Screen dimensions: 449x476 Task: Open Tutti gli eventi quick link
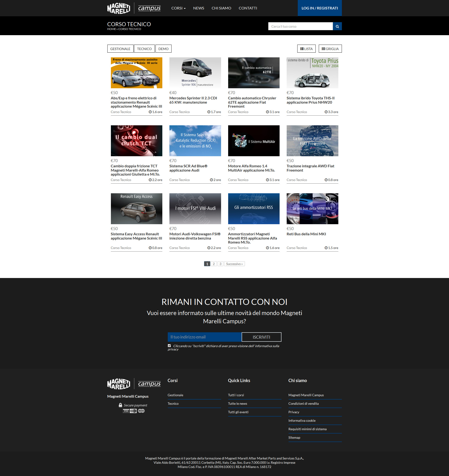[238, 412]
